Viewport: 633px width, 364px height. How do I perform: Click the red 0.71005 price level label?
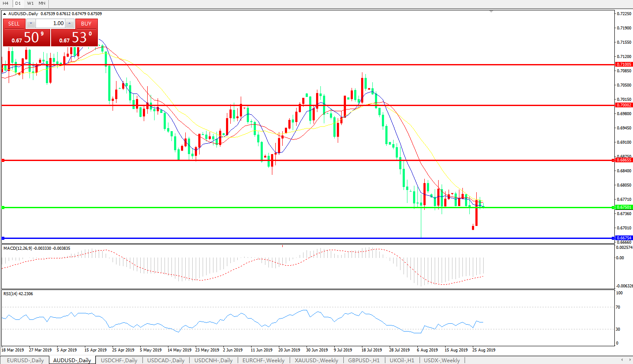tap(624, 64)
